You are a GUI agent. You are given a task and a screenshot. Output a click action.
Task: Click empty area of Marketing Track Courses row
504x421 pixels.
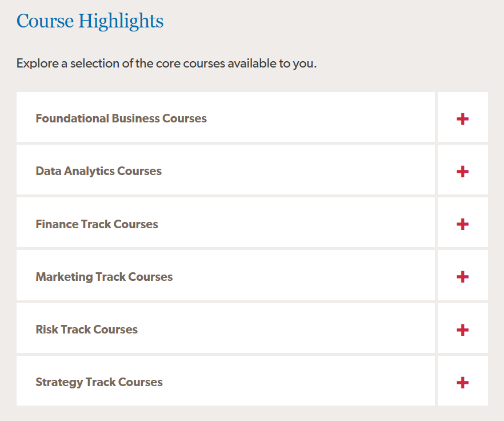pyautogui.click(x=303, y=277)
